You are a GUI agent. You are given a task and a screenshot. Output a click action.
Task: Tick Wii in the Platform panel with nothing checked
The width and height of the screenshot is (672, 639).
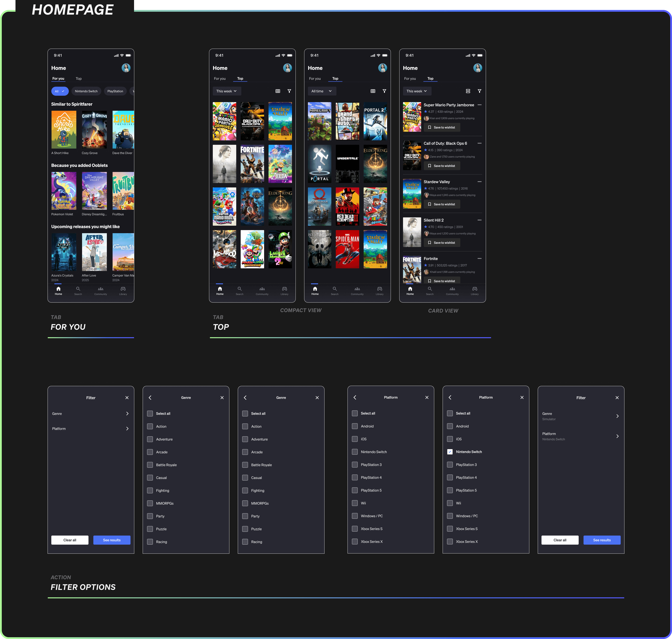pos(355,503)
